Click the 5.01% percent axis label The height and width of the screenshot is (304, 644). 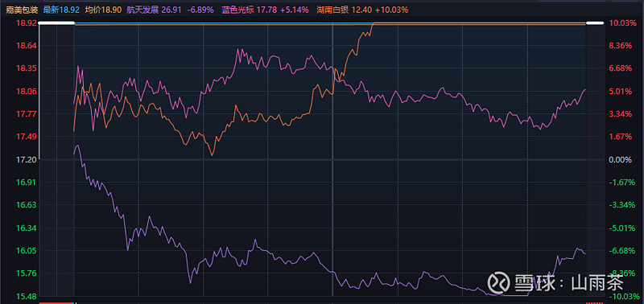(x=620, y=91)
